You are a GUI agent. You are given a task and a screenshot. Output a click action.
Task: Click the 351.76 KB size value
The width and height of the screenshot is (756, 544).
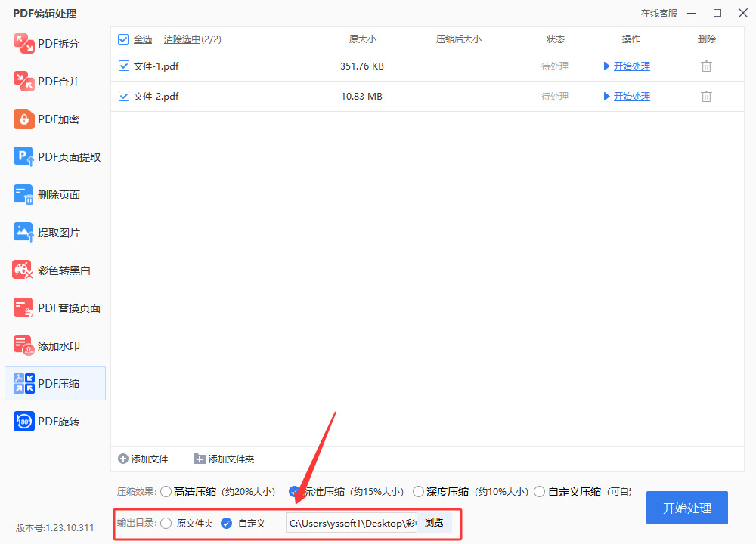click(362, 66)
